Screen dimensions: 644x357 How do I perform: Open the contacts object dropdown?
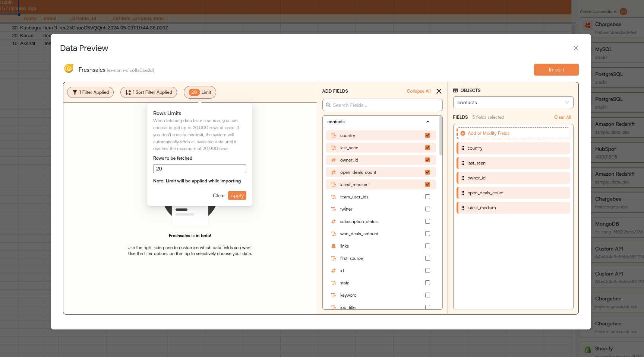pos(513,102)
